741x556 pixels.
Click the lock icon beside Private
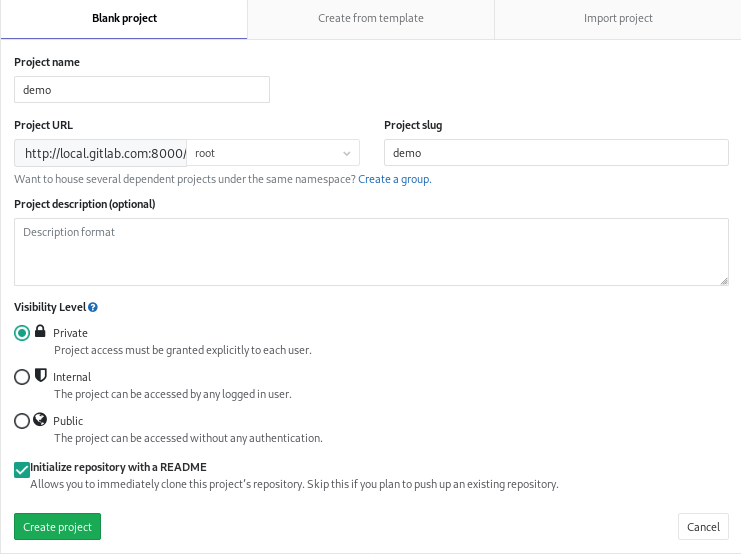pyautogui.click(x=41, y=332)
